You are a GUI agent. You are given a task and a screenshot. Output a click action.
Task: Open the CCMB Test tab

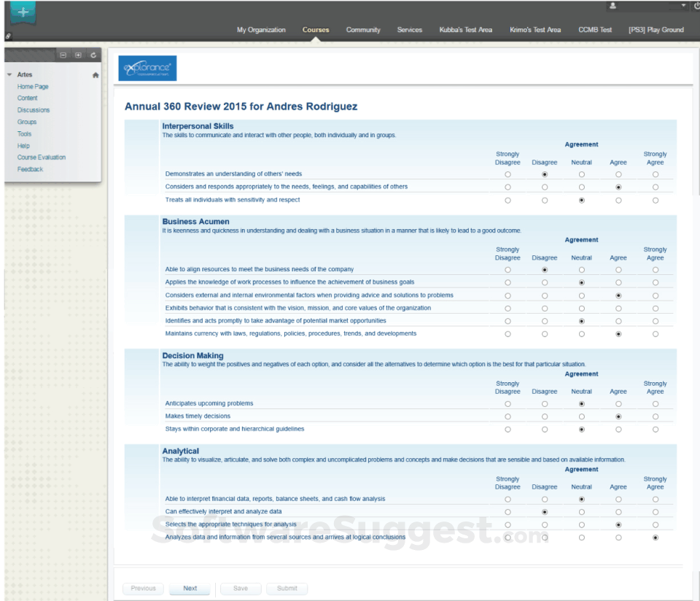pyautogui.click(x=595, y=30)
